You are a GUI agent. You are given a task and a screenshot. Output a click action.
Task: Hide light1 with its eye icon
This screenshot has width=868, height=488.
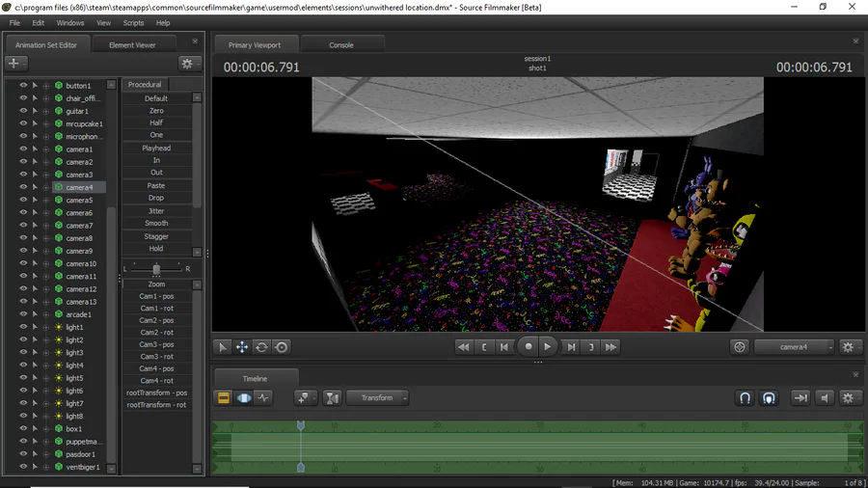(x=23, y=327)
